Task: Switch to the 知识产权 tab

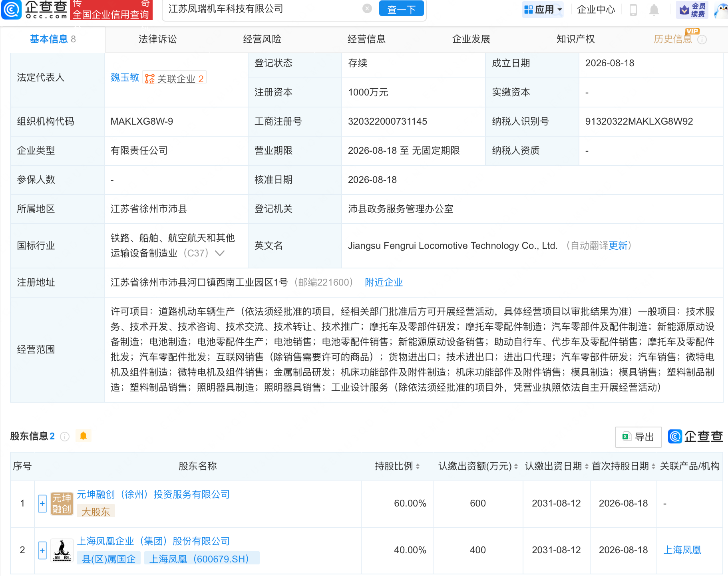Action: click(x=576, y=39)
